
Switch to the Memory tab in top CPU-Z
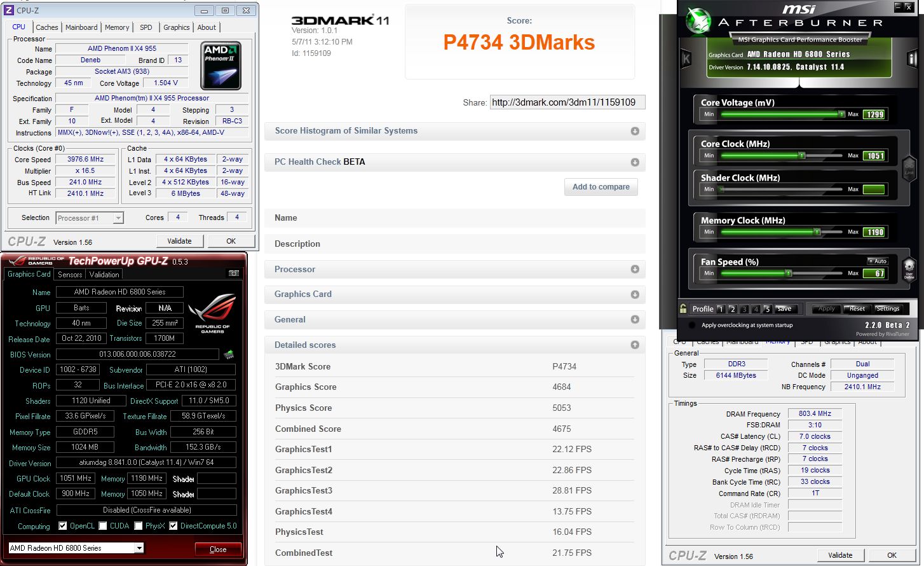coord(117,27)
